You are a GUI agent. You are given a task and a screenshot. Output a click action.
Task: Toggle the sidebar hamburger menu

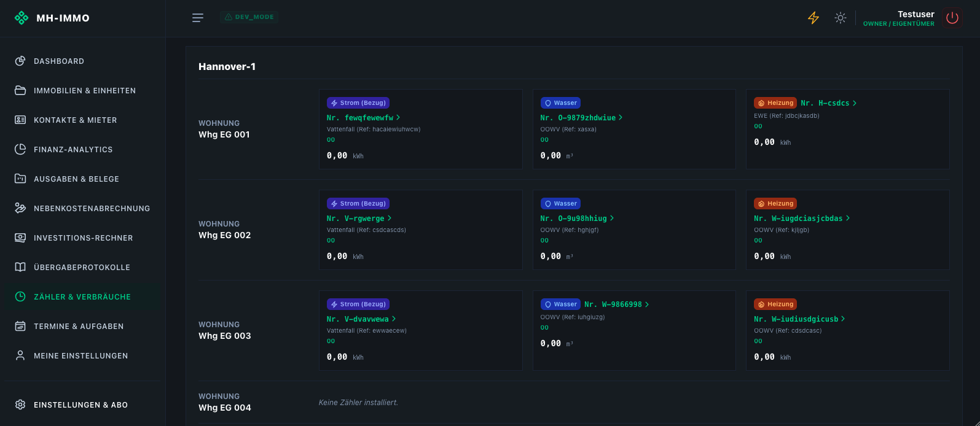tap(198, 18)
